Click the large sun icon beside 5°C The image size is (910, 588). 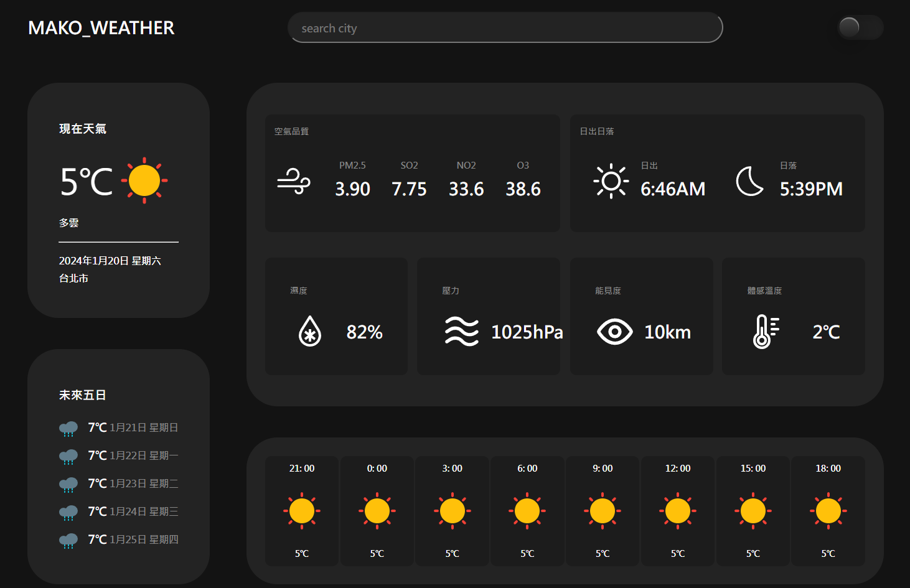[144, 180]
